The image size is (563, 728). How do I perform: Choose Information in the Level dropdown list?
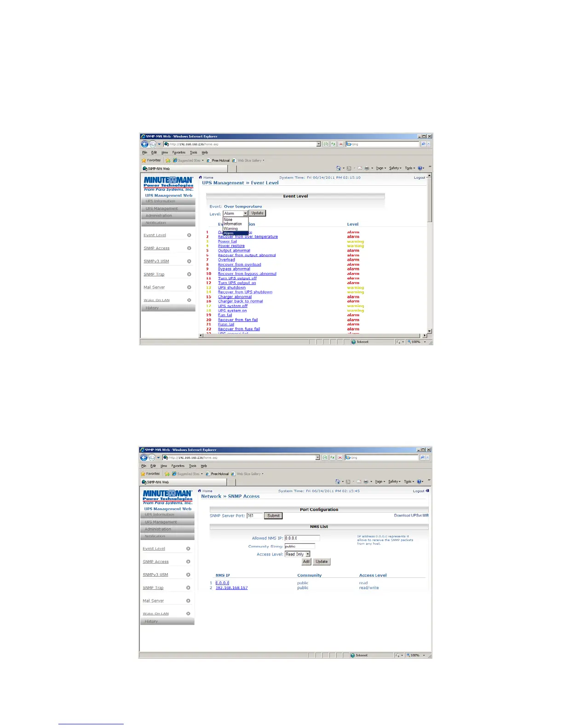point(236,224)
